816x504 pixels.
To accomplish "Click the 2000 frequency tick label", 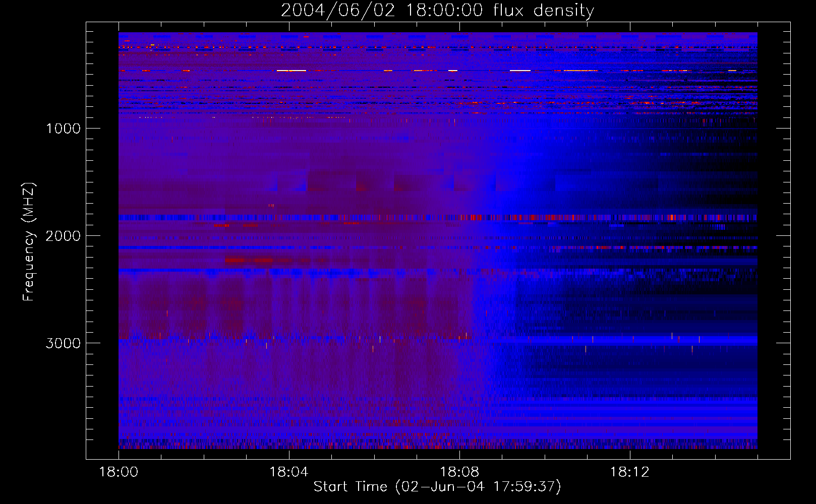I will 63,236.
